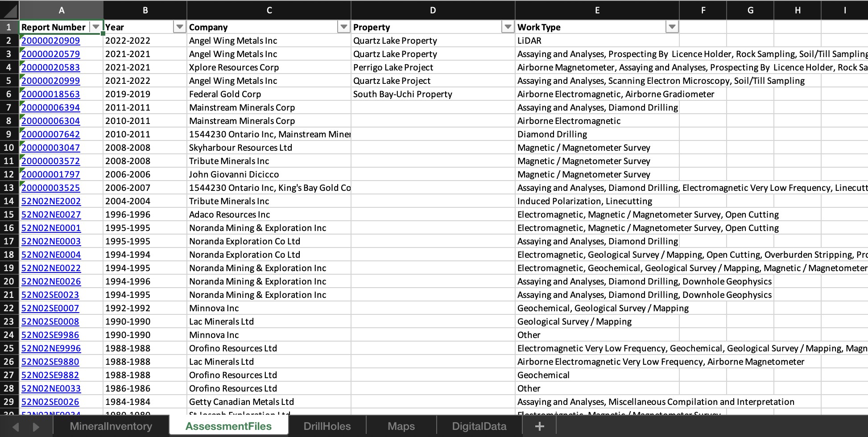Open the Work Type filter dropdown

tap(672, 27)
